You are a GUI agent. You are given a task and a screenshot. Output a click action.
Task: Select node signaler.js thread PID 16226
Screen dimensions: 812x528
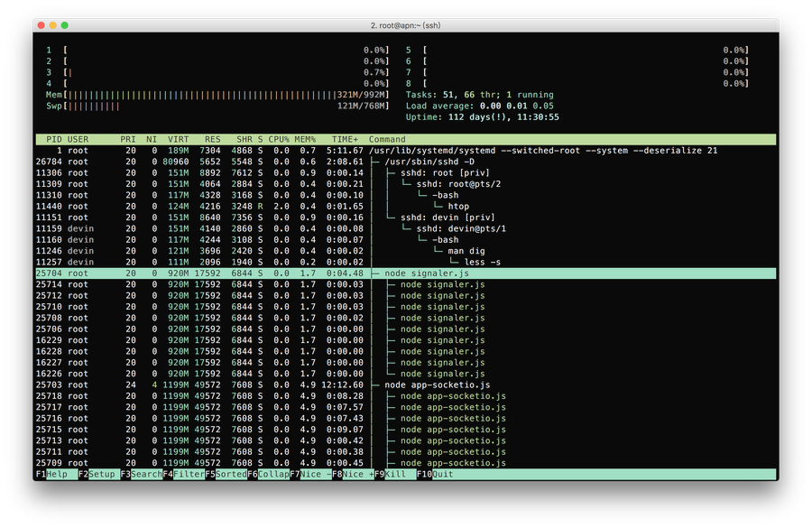pos(406,374)
